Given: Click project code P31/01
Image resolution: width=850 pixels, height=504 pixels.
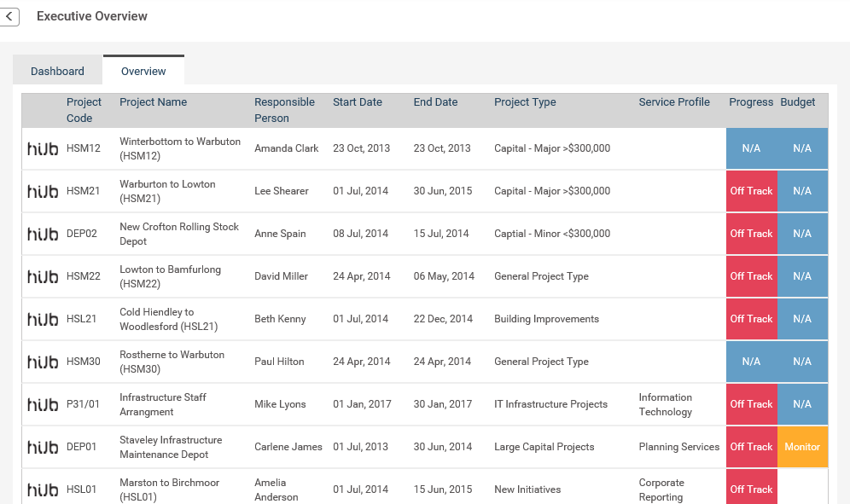Looking at the screenshot, I should pos(83,404).
